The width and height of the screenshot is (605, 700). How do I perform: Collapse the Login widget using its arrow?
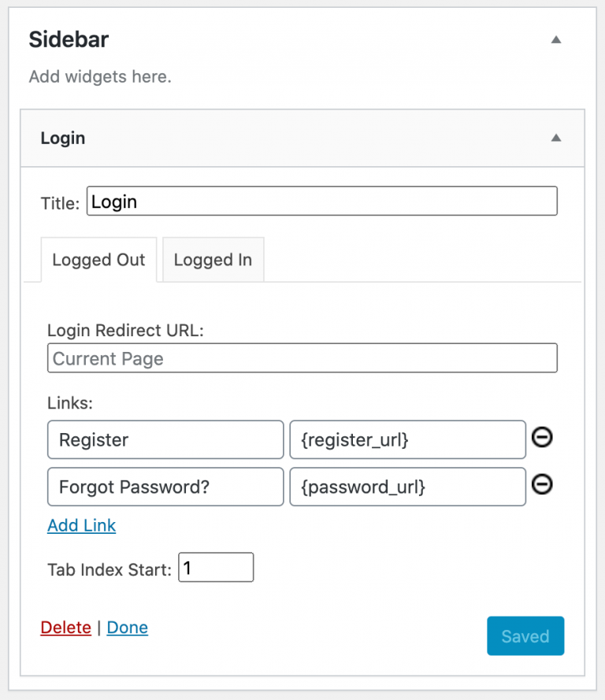tap(556, 137)
